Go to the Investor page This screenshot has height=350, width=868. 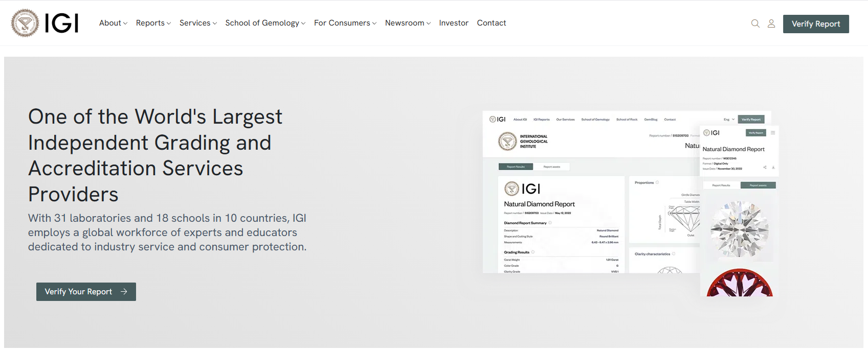[x=454, y=23]
